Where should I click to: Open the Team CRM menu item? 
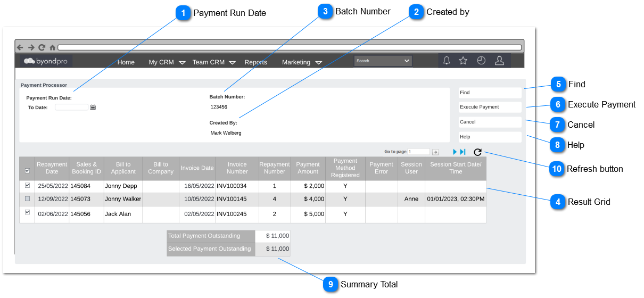(x=209, y=62)
